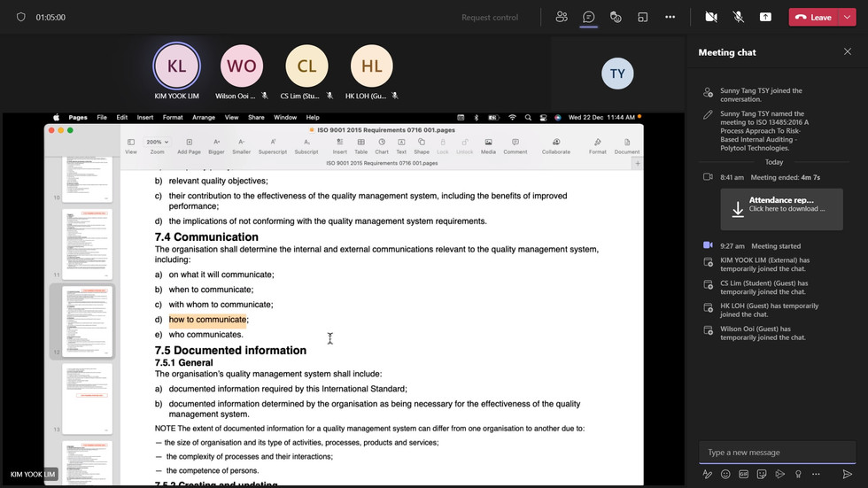The height and width of the screenshot is (488, 868).
Task: Click the Comment toolbar icon
Action: pyautogui.click(x=515, y=146)
